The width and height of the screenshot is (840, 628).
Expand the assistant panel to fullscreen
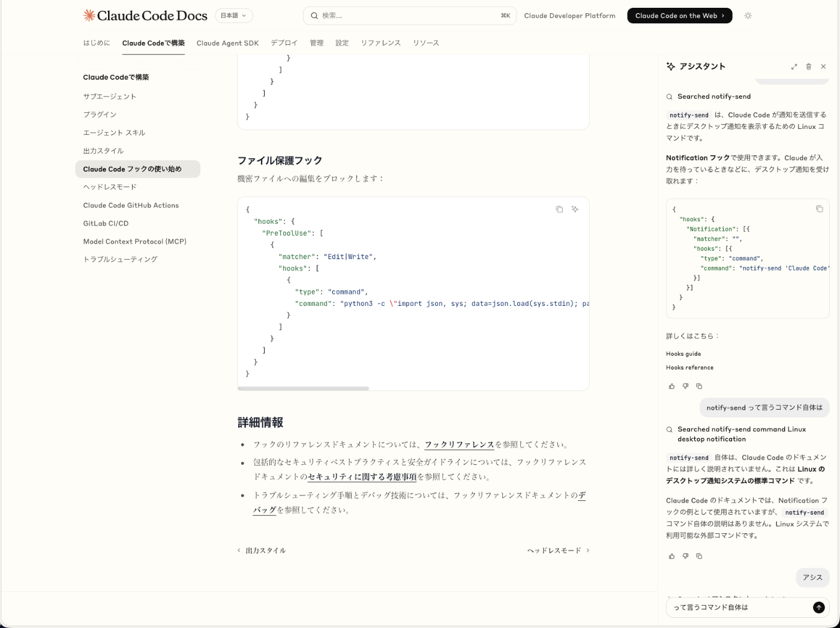point(794,67)
